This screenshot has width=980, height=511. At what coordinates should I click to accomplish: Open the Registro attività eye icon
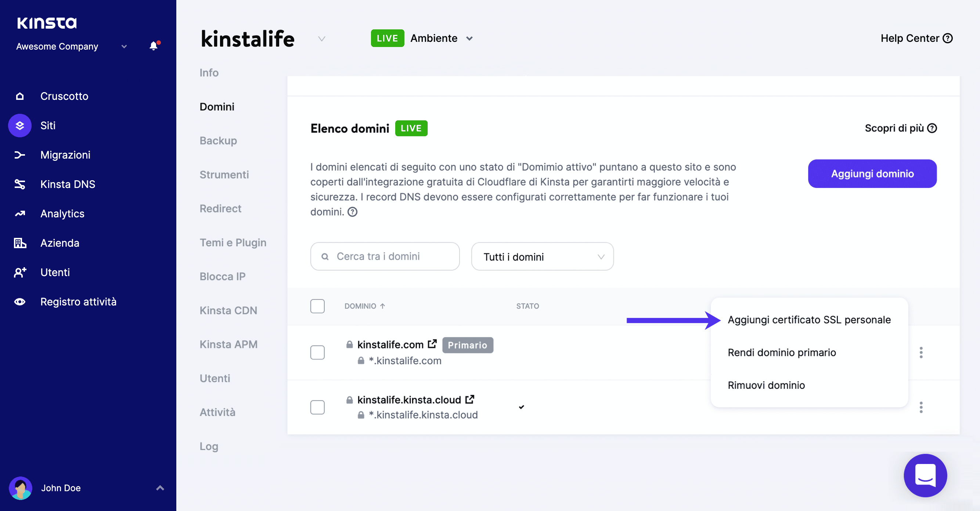19,301
